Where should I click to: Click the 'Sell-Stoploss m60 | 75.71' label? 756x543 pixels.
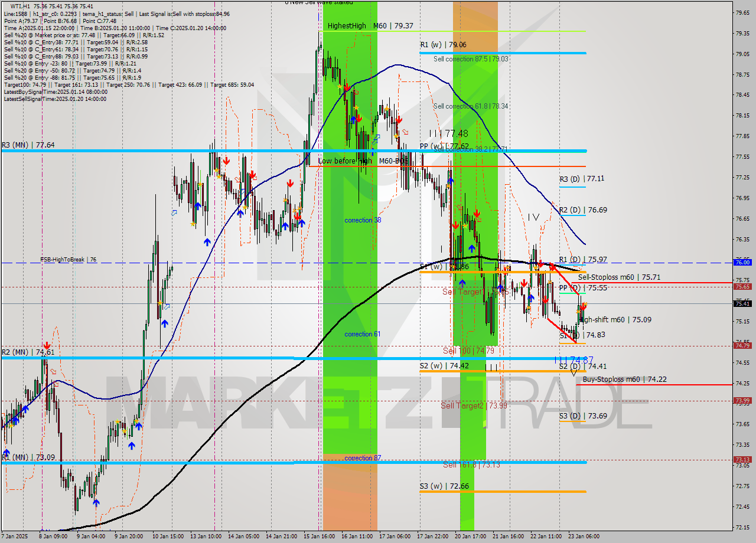(619, 277)
